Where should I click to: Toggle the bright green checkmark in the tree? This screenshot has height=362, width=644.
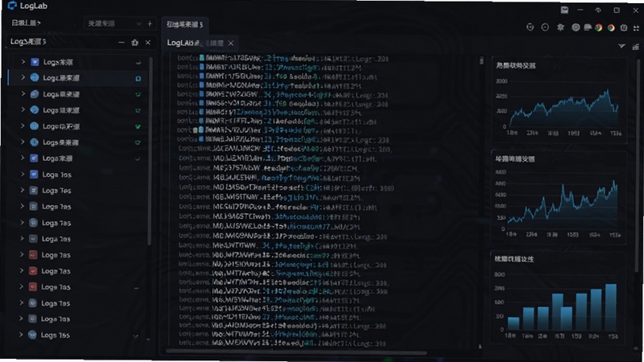pos(138,127)
